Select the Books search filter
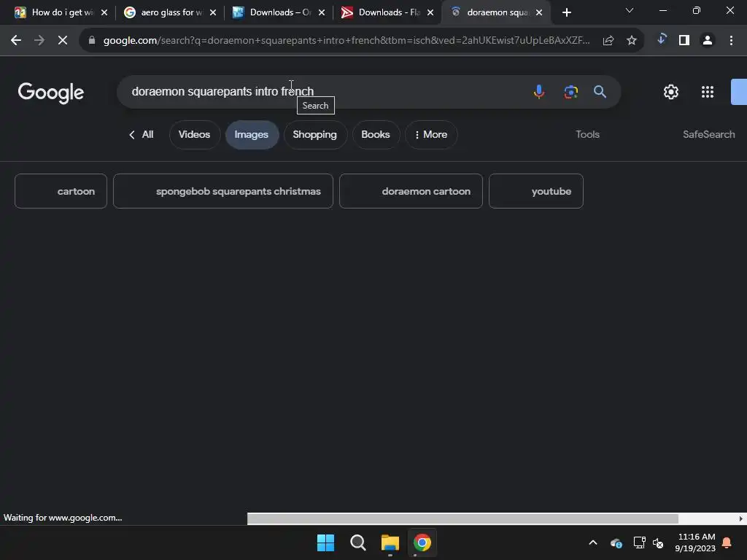Screen dimensions: 747x560 (x=376, y=135)
